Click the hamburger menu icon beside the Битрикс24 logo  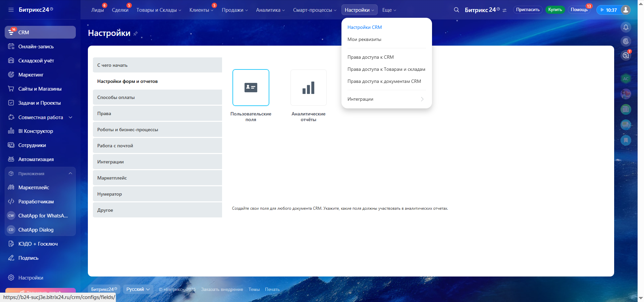pos(11,10)
